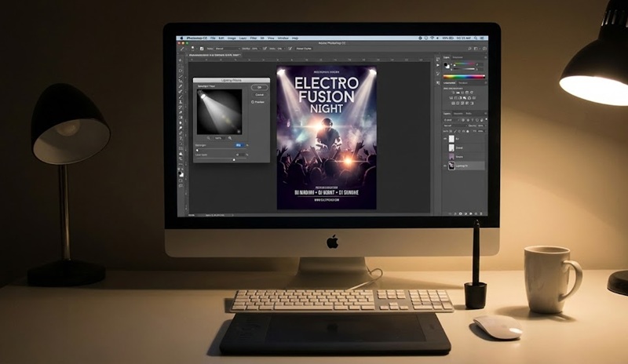Click the second slider in the lighting dialog
628x364 pixels.
221,158
